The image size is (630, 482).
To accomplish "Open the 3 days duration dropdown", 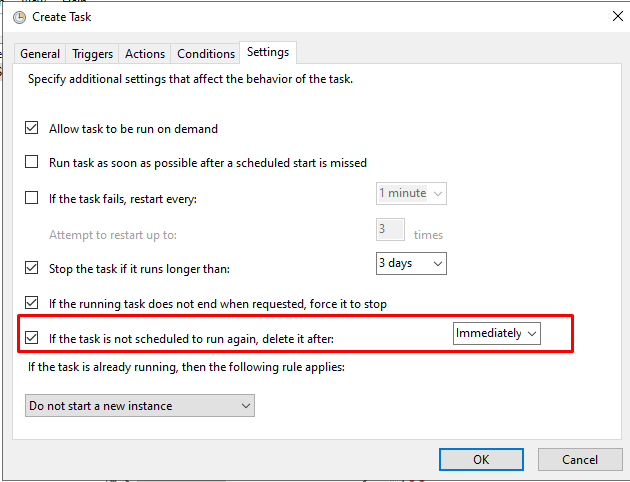I will [x=411, y=263].
